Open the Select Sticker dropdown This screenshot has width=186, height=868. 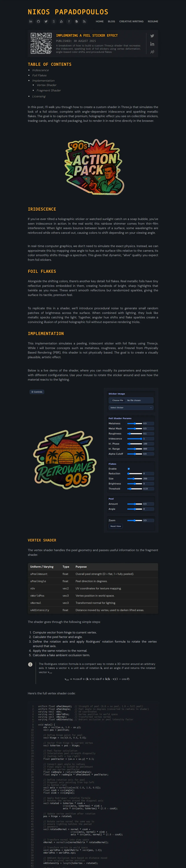tap(131, 407)
